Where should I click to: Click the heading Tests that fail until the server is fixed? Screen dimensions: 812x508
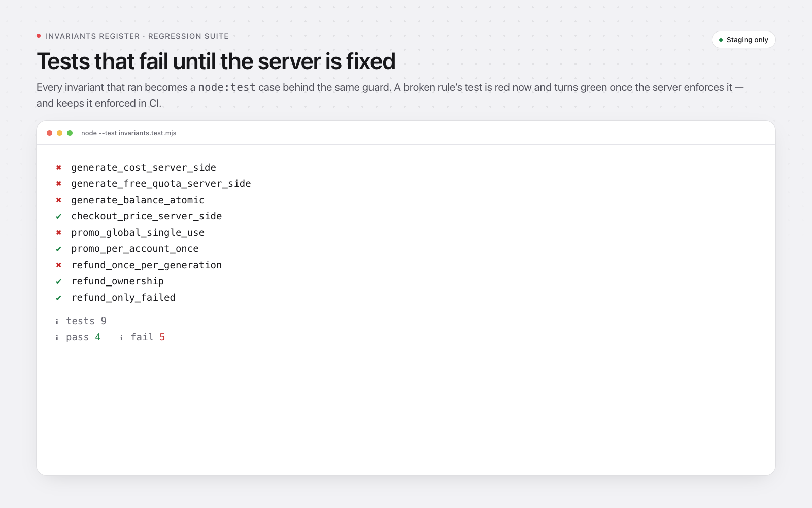[216, 61]
